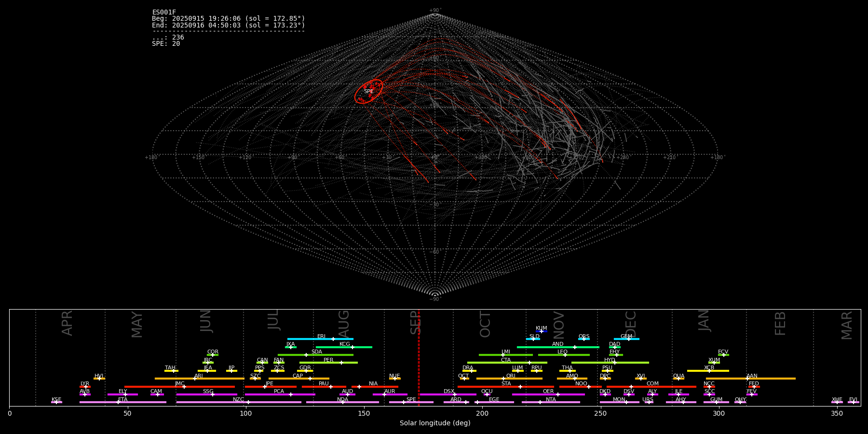Click the End timestamp line in the header
The width and height of the screenshot is (868, 434).
point(229,25)
